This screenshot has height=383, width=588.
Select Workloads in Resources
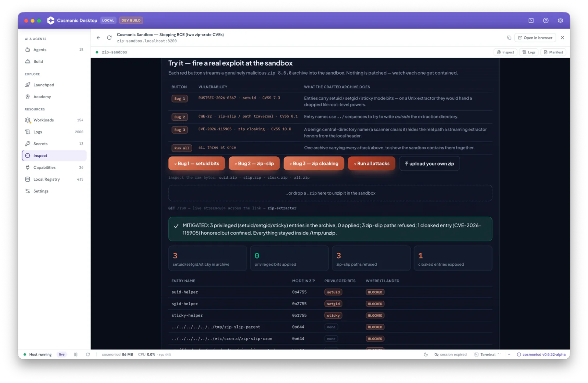54,120
